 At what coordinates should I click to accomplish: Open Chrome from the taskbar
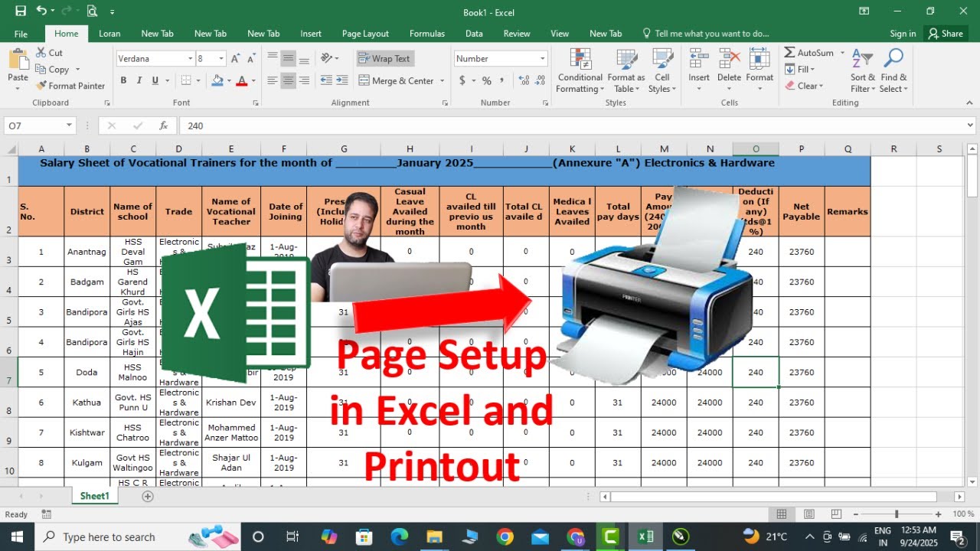(x=505, y=537)
